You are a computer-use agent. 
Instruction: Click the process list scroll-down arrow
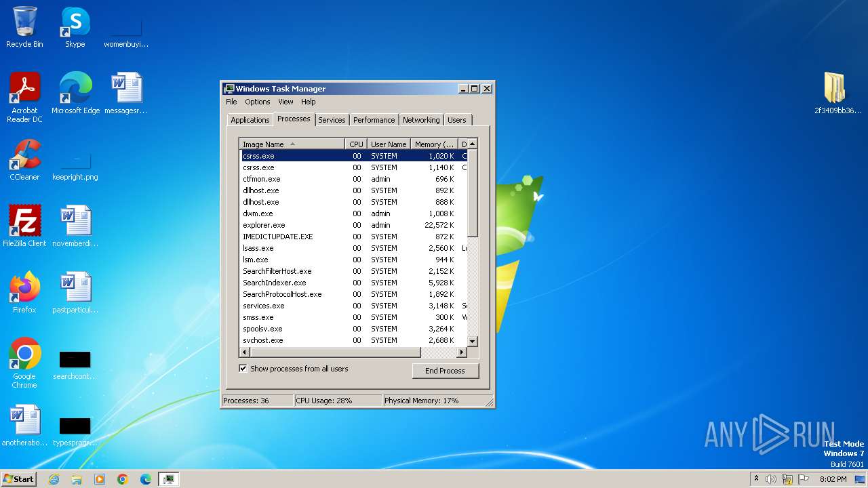pyautogui.click(x=473, y=342)
